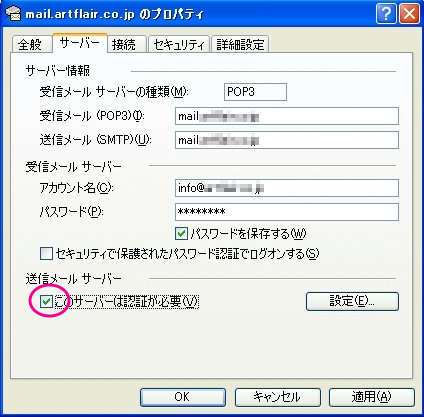This screenshot has width=424, height=417.
Task: Open outgoing server 設定 button
Action: tap(352, 301)
